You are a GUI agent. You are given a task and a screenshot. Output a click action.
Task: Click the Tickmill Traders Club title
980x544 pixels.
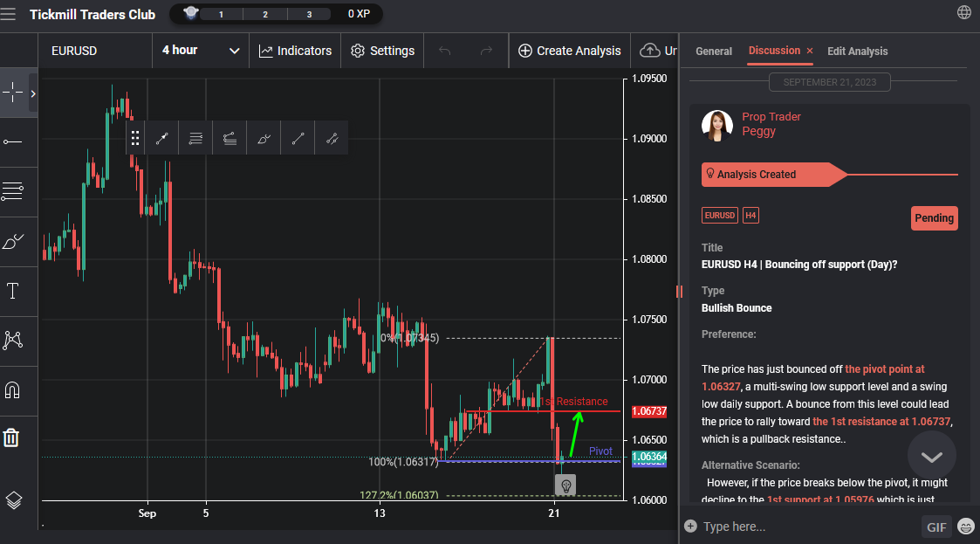[93, 14]
